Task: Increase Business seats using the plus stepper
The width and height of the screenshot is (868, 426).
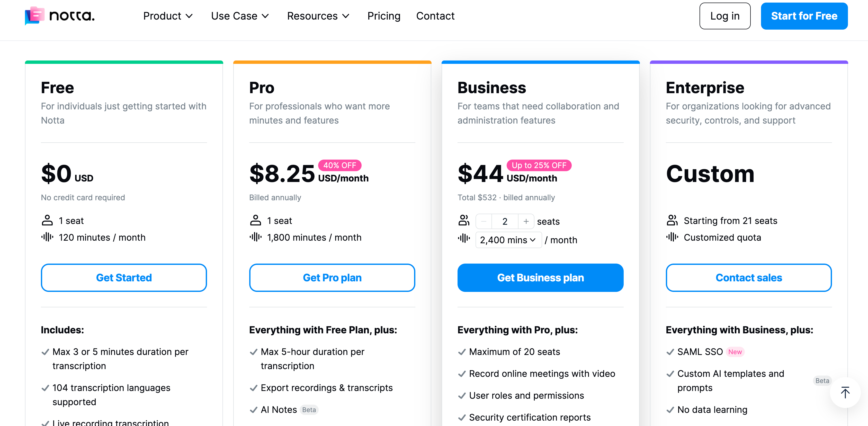Action: pos(526,221)
